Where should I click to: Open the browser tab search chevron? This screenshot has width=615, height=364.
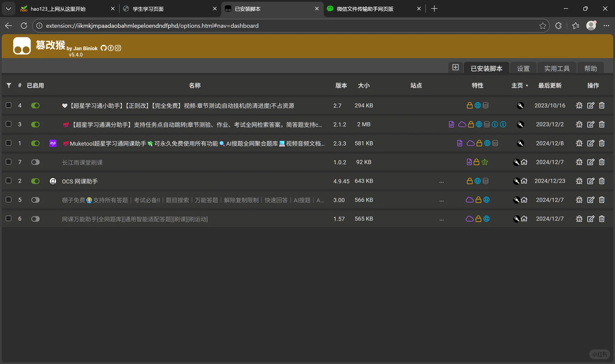click(8, 8)
